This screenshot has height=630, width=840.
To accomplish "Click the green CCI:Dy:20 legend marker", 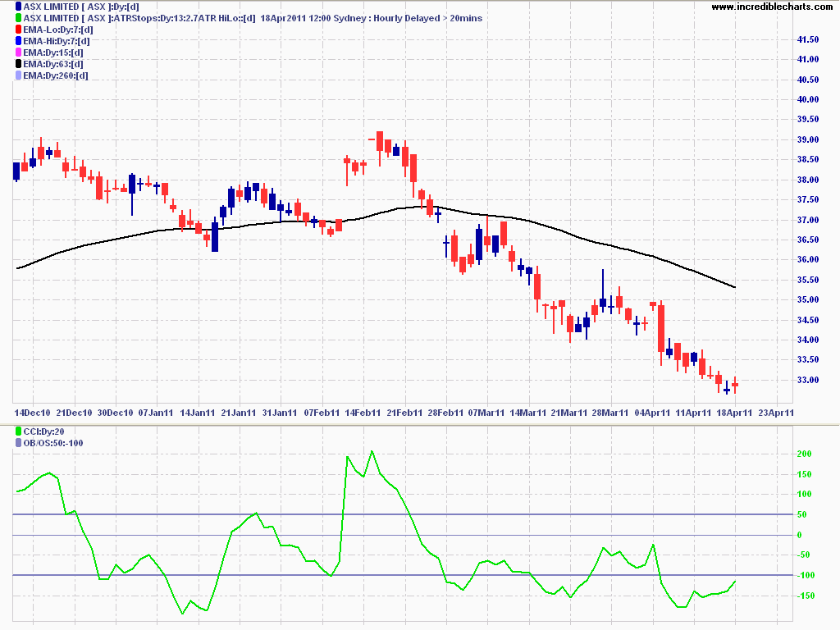I will [x=7, y=431].
